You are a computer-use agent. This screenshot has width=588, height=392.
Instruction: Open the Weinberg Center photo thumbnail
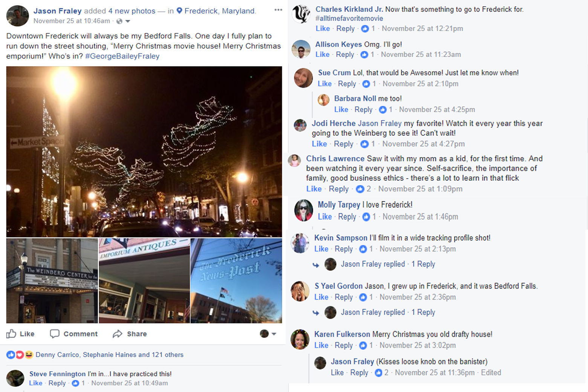(x=52, y=281)
